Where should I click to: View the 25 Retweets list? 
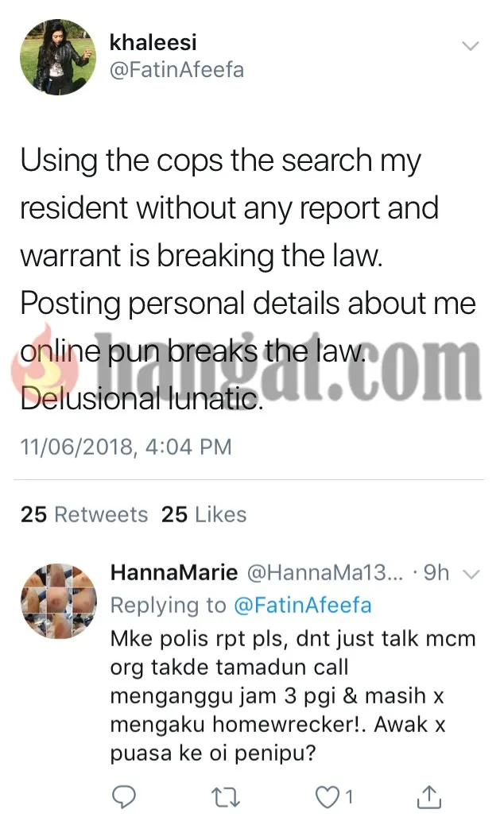click(84, 514)
